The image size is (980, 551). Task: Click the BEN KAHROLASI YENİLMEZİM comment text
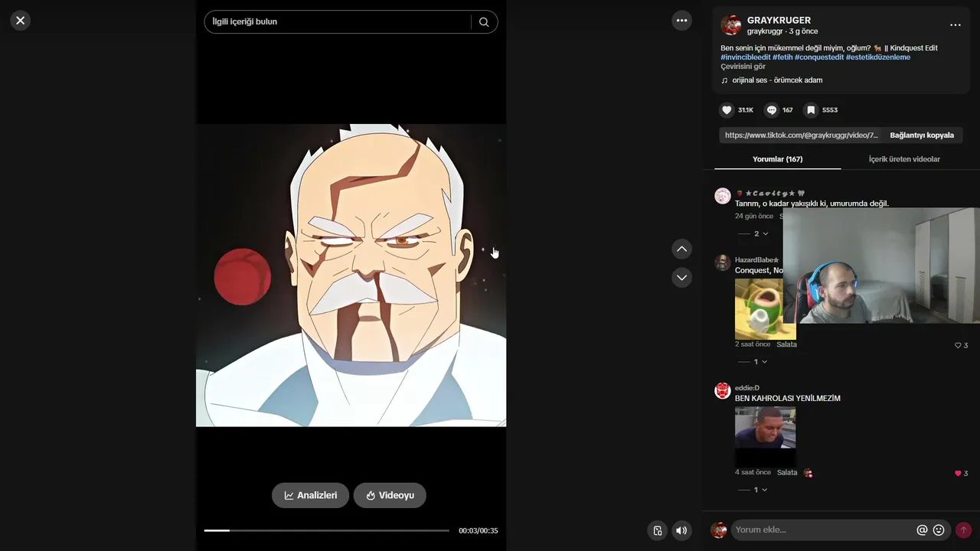pos(788,399)
